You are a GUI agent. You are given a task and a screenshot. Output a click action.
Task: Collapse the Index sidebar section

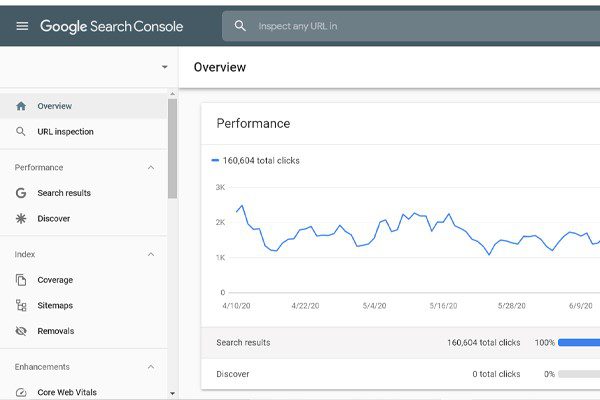151,255
